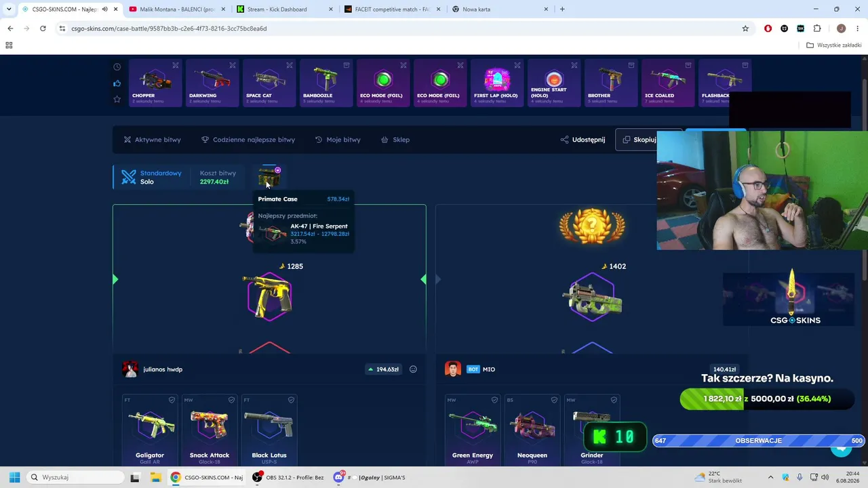Screen dimensions: 868x488
Task: Mute the CSGO-SKINS tab audio icon
Action: [104, 9]
